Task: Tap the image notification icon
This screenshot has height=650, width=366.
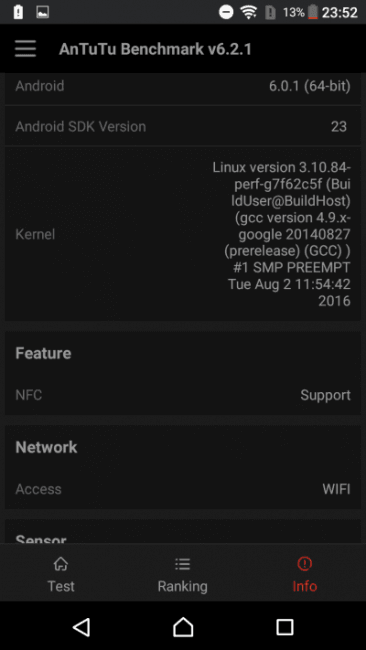Action: tap(42, 12)
